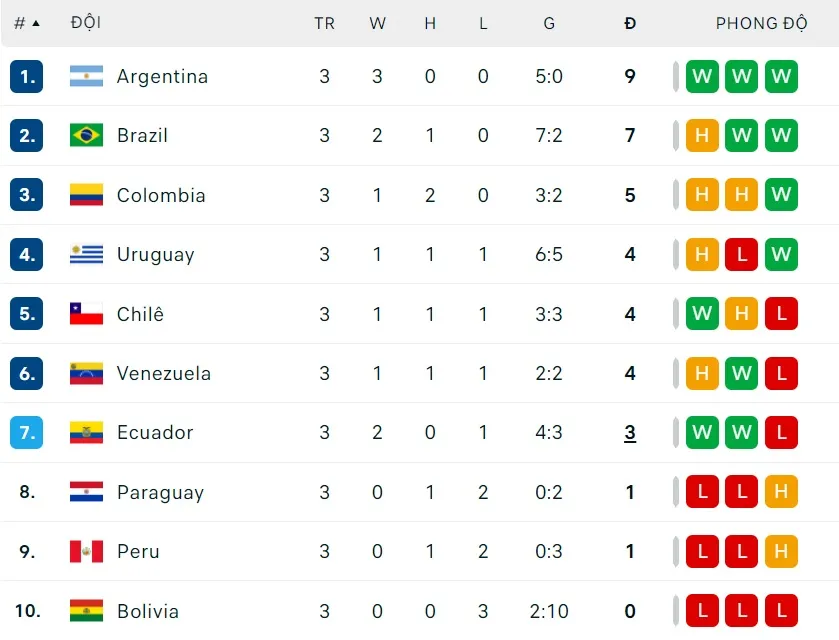Click Paraguay's orange H form badge
This screenshot has width=839, height=640.
click(x=781, y=492)
